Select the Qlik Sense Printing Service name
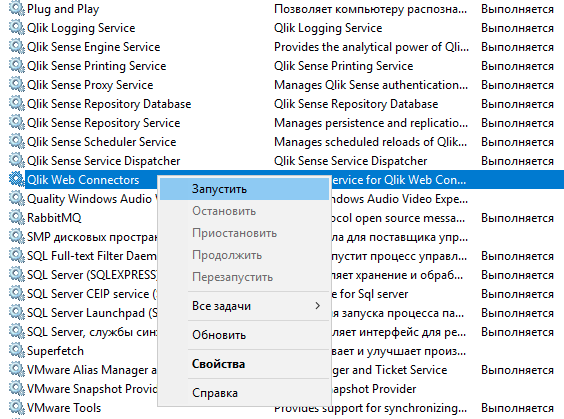 (97, 66)
